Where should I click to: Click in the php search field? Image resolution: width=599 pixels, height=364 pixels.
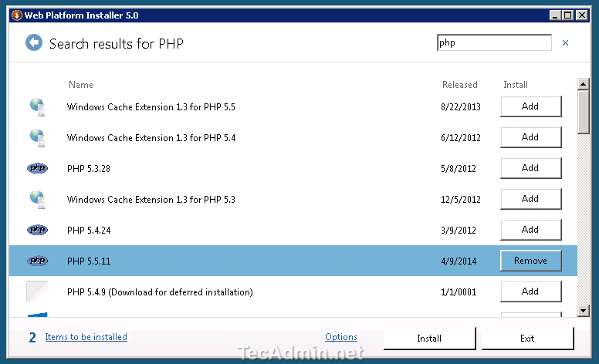pyautogui.click(x=493, y=43)
